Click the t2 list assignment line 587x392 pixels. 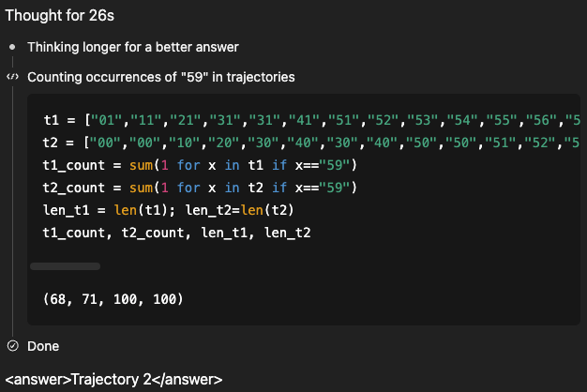click(309, 143)
